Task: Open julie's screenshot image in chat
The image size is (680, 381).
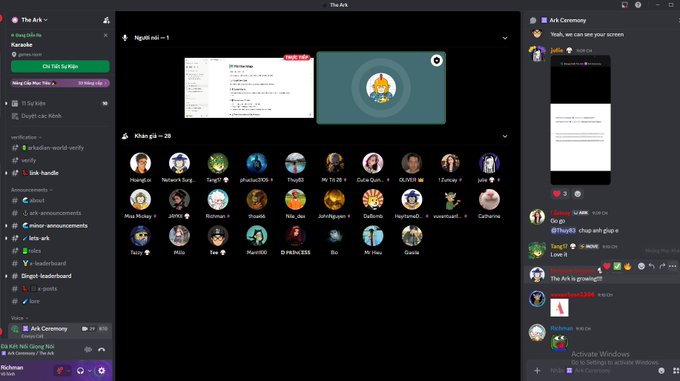Action: pyautogui.click(x=581, y=120)
